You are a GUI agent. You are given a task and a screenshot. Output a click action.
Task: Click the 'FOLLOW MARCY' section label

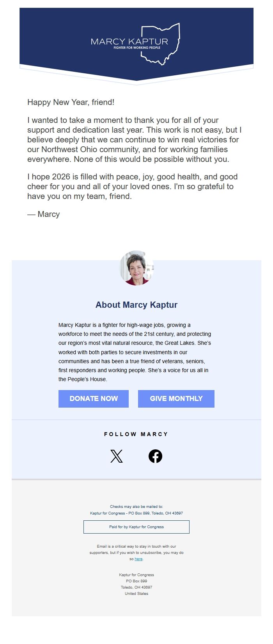coord(136,434)
